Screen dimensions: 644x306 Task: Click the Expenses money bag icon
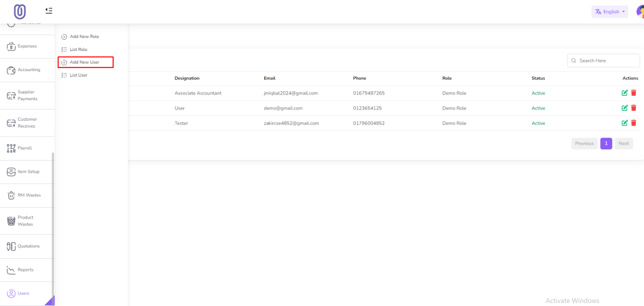11,47
